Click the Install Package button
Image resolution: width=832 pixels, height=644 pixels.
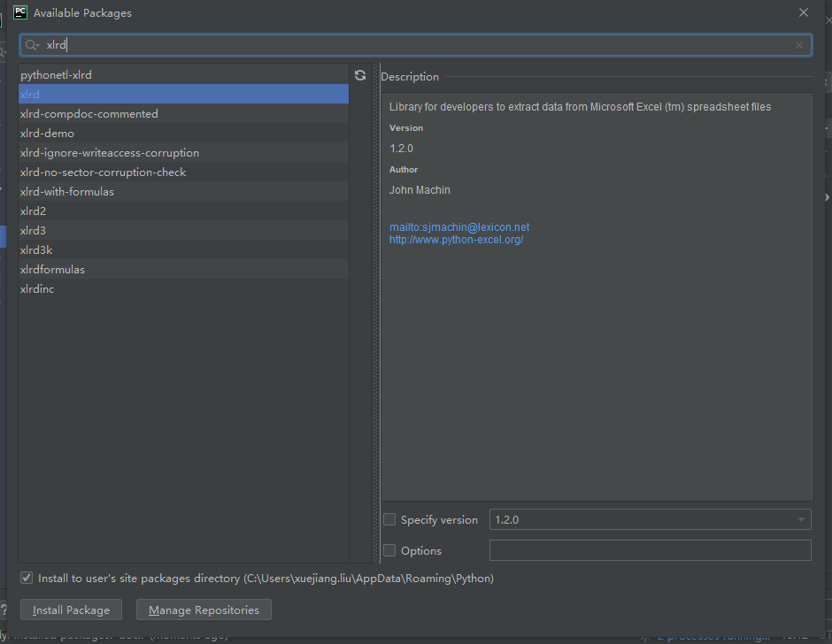[x=71, y=609]
